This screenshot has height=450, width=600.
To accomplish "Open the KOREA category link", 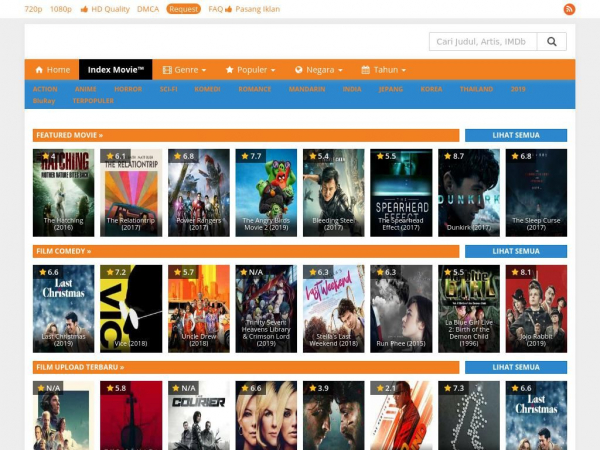I will point(431,89).
